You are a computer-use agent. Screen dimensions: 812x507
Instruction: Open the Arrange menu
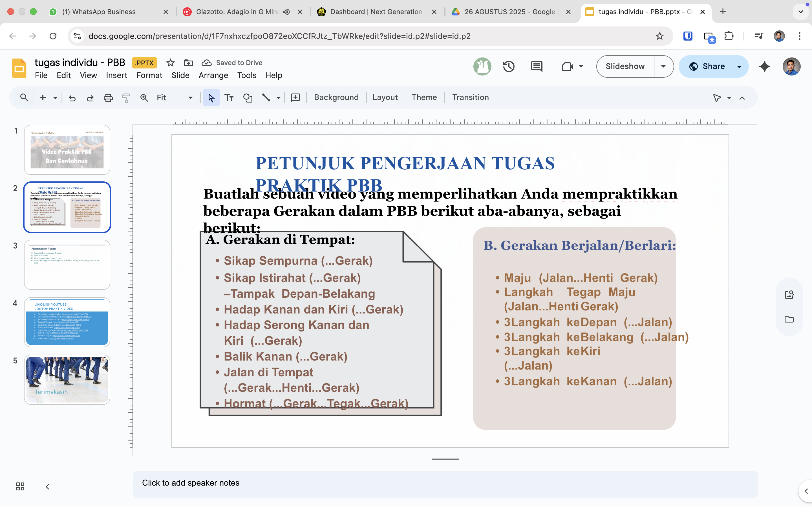213,75
